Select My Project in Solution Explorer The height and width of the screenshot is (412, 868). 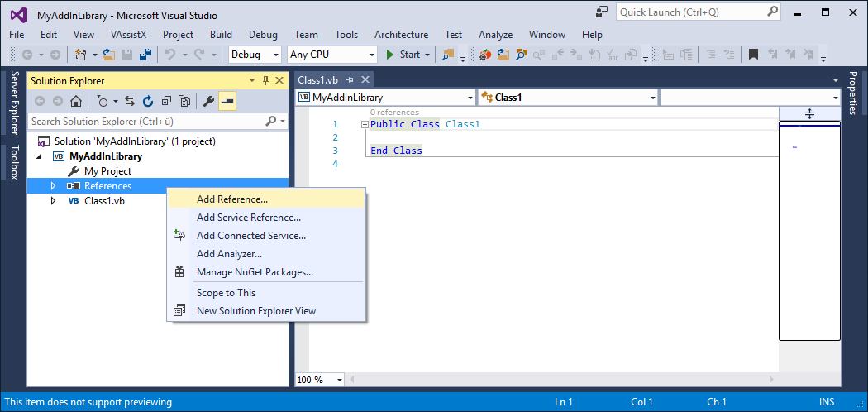[107, 172]
